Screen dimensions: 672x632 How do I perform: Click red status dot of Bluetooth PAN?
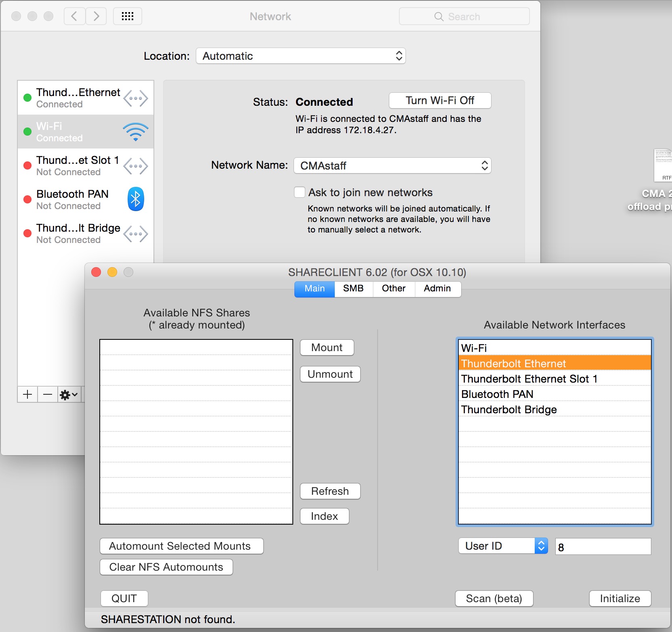coord(27,199)
